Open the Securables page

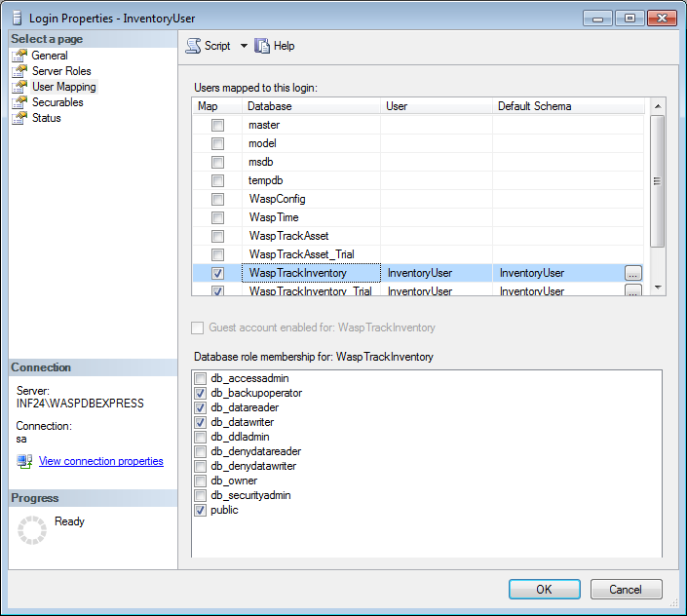coord(57,102)
